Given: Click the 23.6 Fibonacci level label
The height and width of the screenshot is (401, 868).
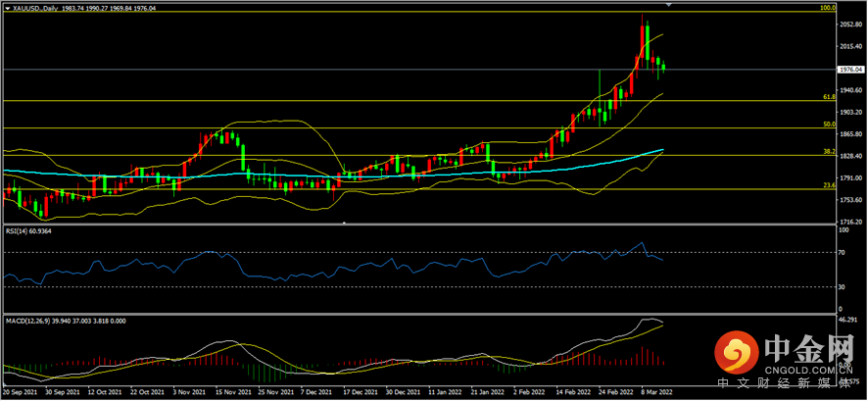Looking at the screenshot, I should [x=829, y=185].
